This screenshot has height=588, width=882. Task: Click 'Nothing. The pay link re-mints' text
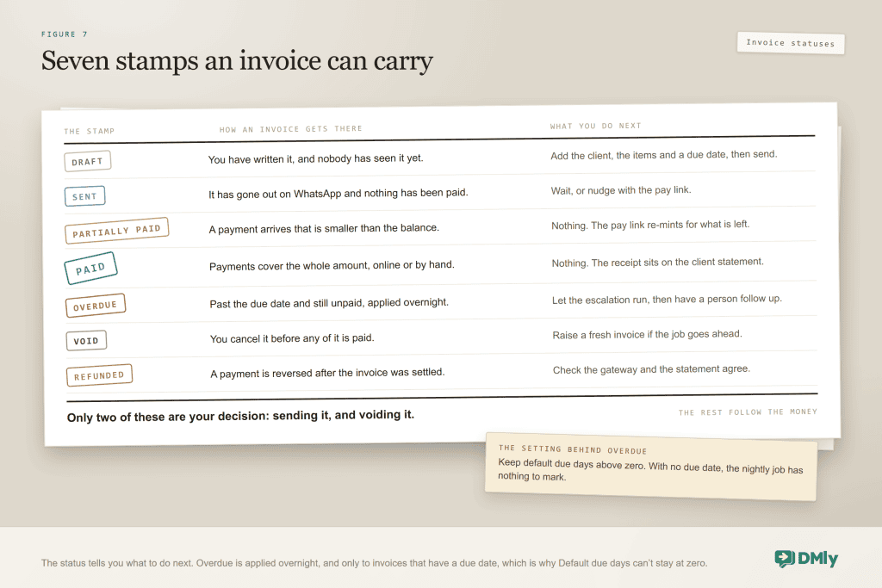pyautogui.click(x=650, y=225)
